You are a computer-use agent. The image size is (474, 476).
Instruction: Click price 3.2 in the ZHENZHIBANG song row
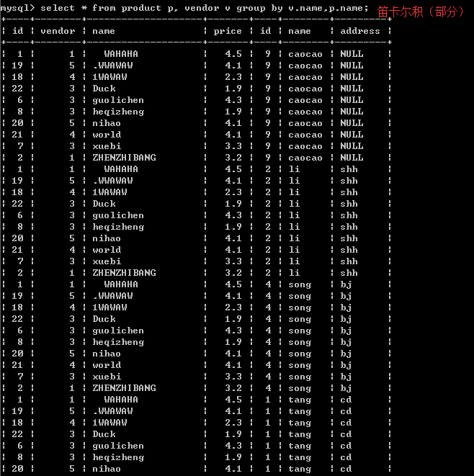pos(233,388)
